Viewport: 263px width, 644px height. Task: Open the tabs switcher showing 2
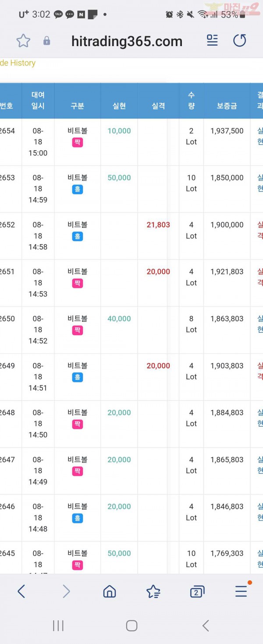197,592
